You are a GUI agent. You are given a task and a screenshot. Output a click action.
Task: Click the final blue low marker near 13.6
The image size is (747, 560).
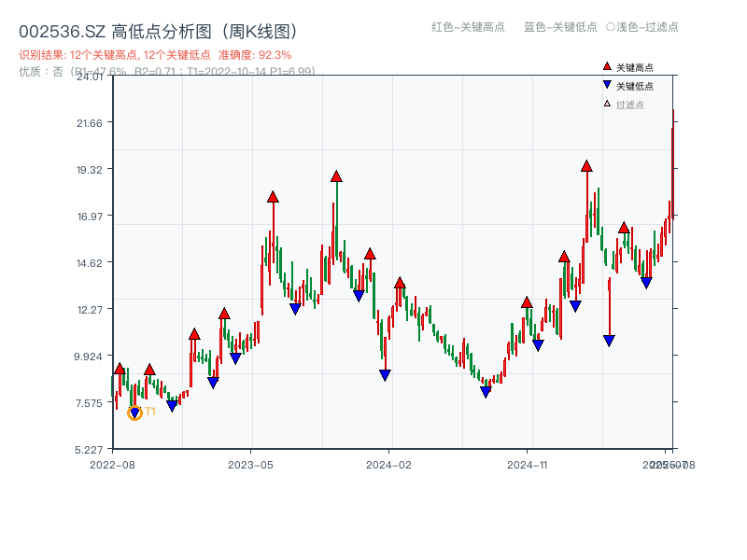pos(646,283)
